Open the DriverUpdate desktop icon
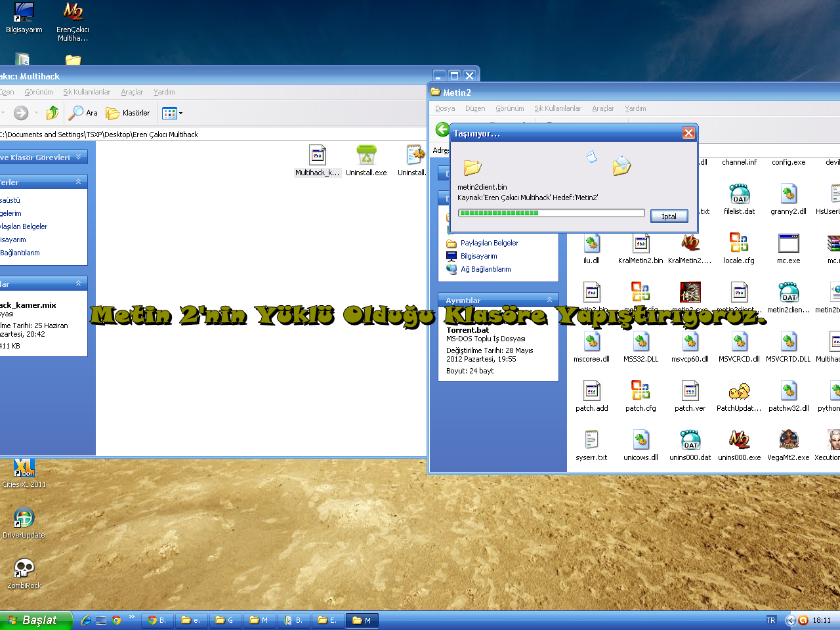Screen dimensions: 840x630 point(24,523)
